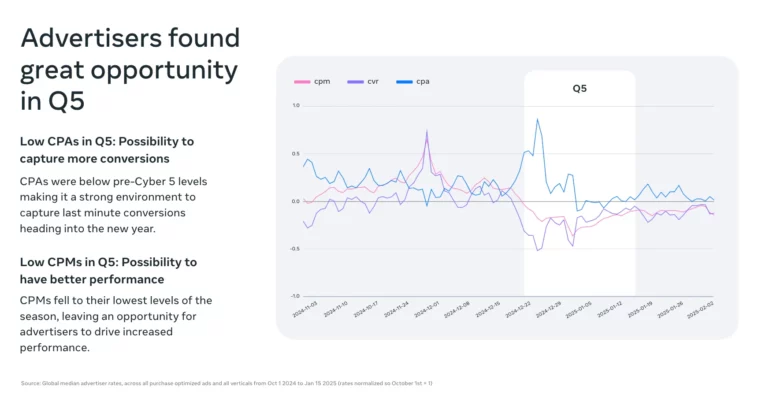Toggle the cpa series legend label
This screenshot has width=758, height=401.
coord(422,82)
